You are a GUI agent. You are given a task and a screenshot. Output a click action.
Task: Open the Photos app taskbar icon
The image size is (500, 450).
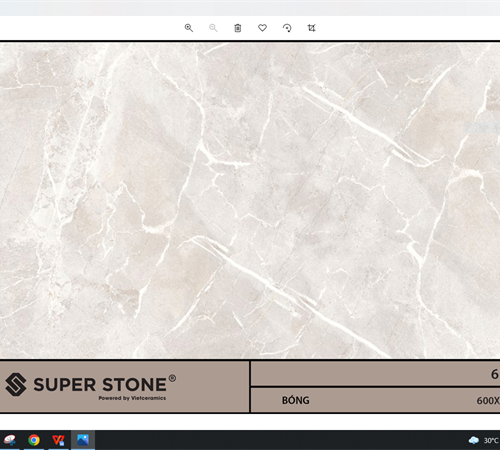pos(83,440)
